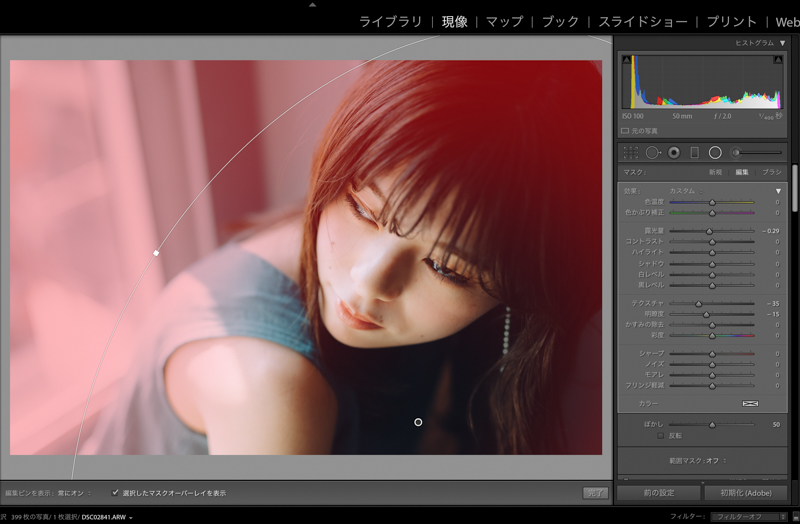Click the 露光量 value -0.29 field
The width and height of the screenshot is (800, 524).
771,231
